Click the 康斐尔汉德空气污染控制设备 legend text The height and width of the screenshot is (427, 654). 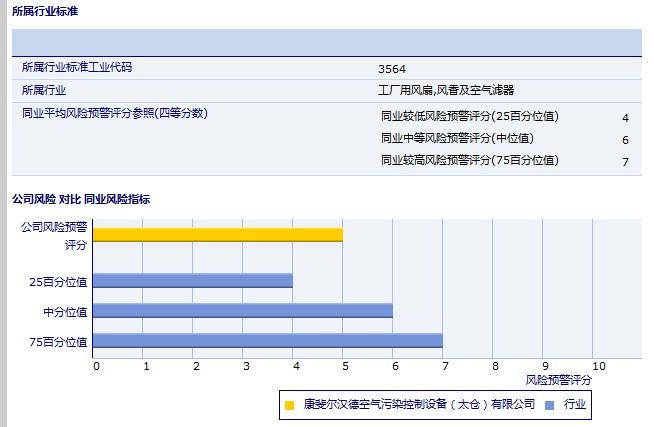420,405
